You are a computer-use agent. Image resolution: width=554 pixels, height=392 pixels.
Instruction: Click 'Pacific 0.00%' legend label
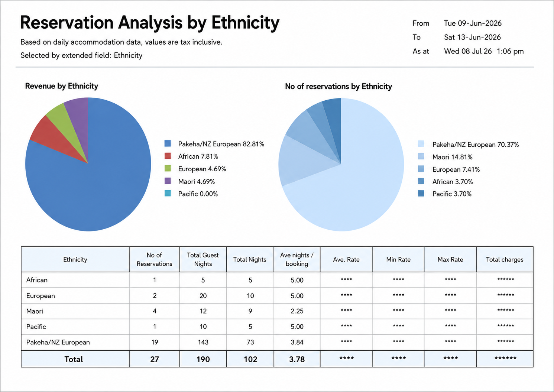coord(198,194)
